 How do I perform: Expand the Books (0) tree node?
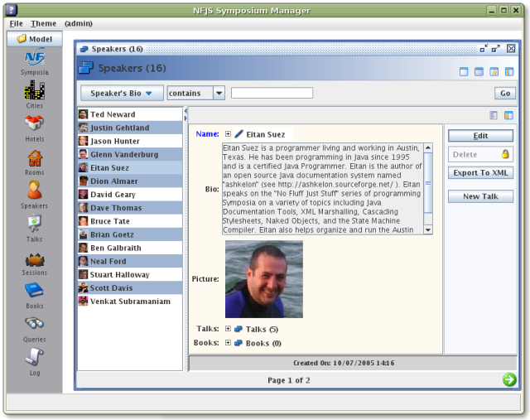tap(228, 342)
